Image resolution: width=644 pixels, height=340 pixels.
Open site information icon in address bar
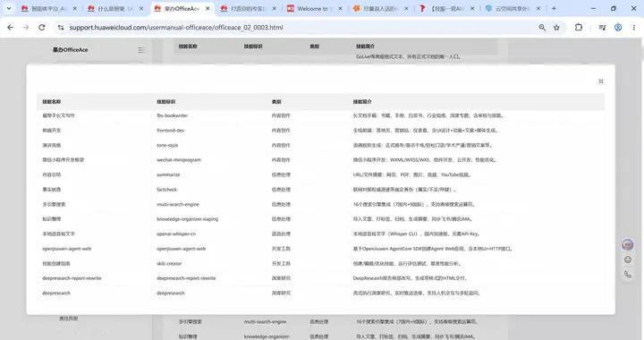(61, 28)
